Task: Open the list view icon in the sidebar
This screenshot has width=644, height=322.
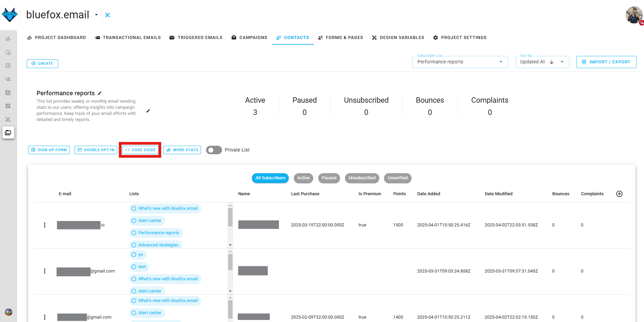Action: (8, 66)
